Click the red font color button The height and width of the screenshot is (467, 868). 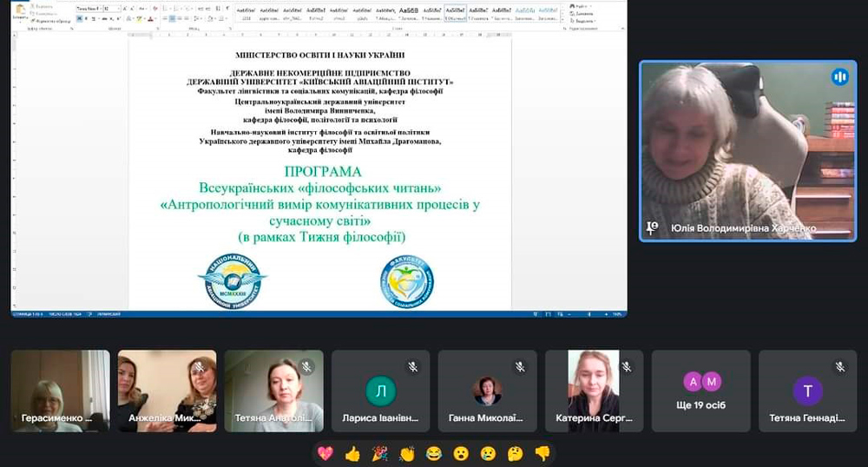151,19
